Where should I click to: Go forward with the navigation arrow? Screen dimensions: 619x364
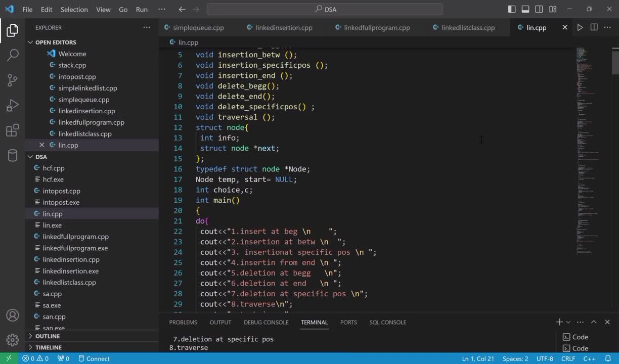196,9
